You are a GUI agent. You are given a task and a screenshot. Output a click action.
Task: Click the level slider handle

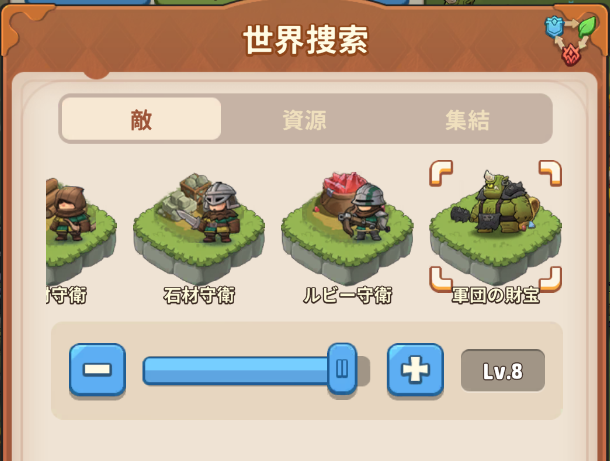coord(342,369)
